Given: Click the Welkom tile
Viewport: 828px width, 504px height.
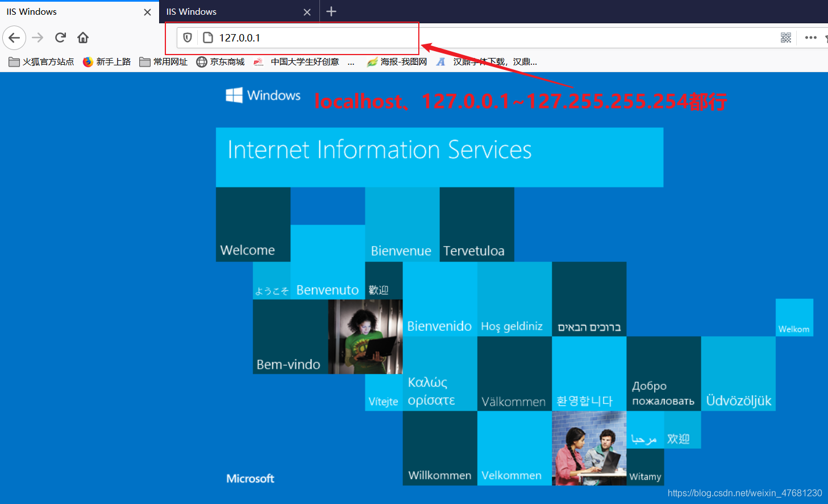Looking at the screenshot, I should (794, 318).
